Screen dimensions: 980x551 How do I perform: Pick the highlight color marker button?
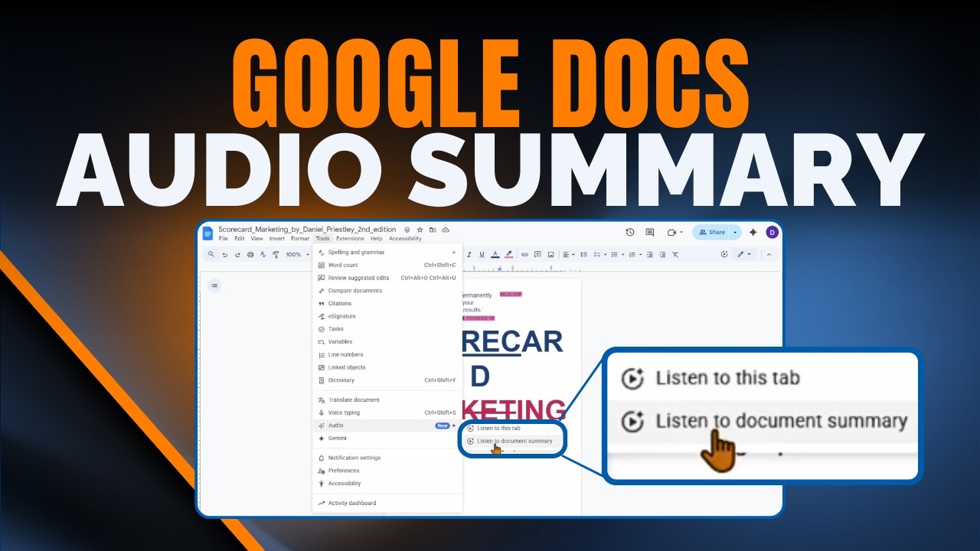point(509,254)
